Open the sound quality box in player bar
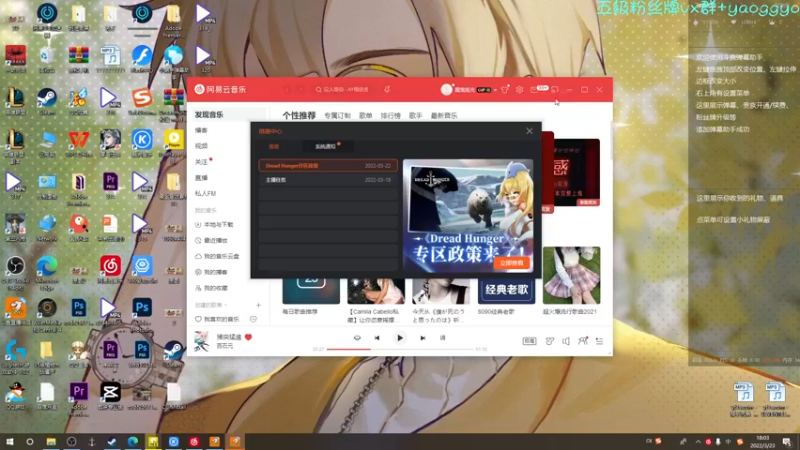The width and height of the screenshot is (800, 450). [x=529, y=341]
